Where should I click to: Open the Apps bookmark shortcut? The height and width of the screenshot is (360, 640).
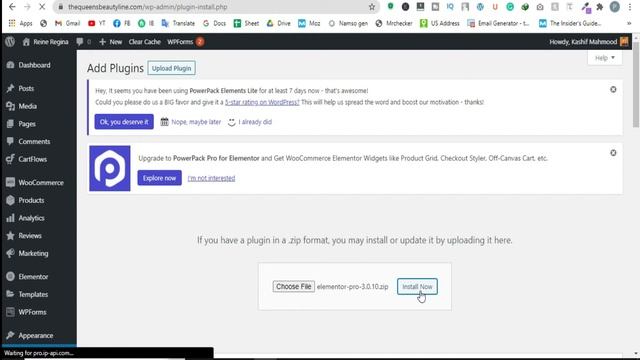coord(20,23)
